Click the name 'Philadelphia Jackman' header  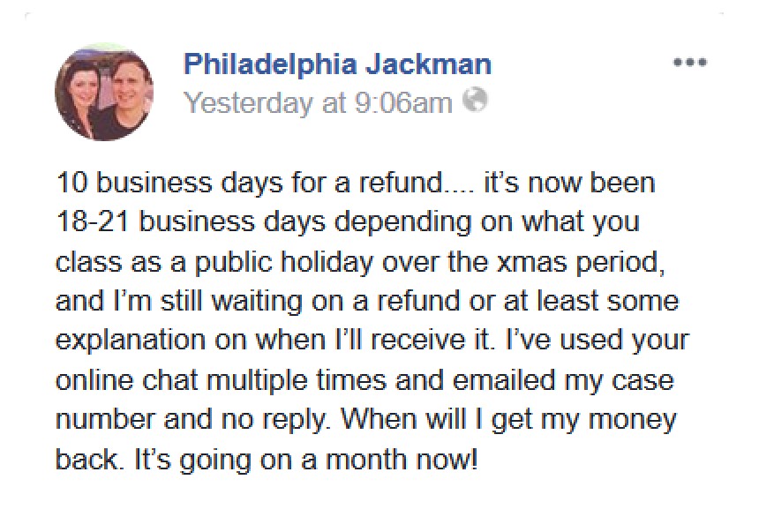(x=336, y=63)
